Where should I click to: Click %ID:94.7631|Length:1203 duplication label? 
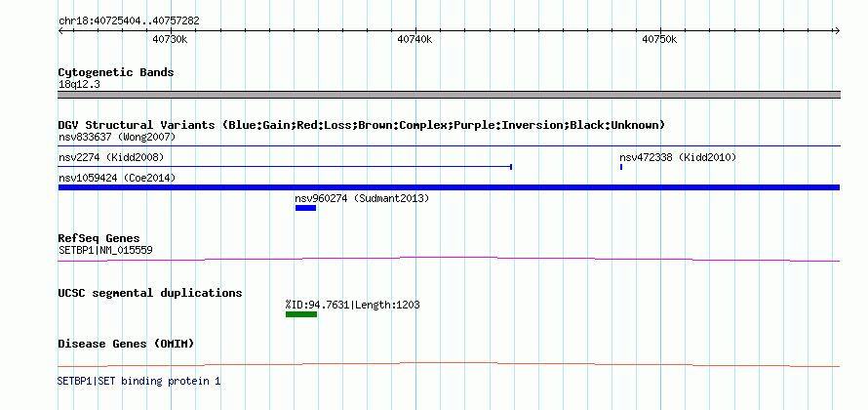(353, 305)
